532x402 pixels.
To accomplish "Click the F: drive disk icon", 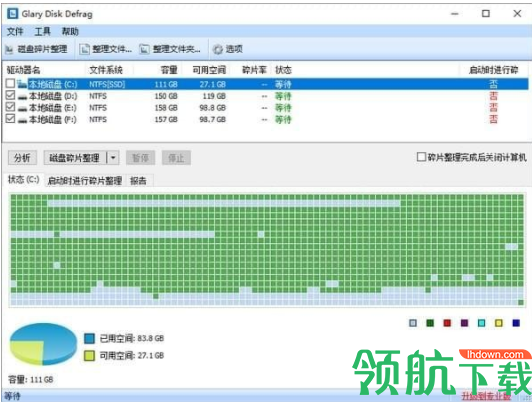I will (x=22, y=120).
